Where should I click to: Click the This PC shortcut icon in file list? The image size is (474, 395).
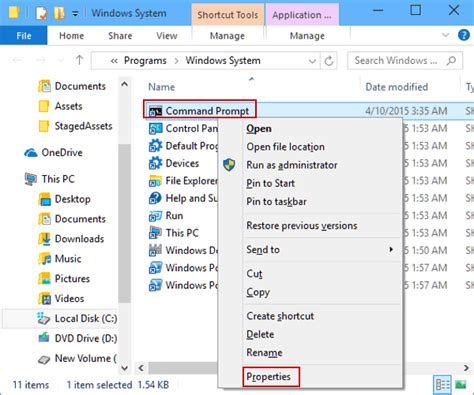[x=155, y=233]
